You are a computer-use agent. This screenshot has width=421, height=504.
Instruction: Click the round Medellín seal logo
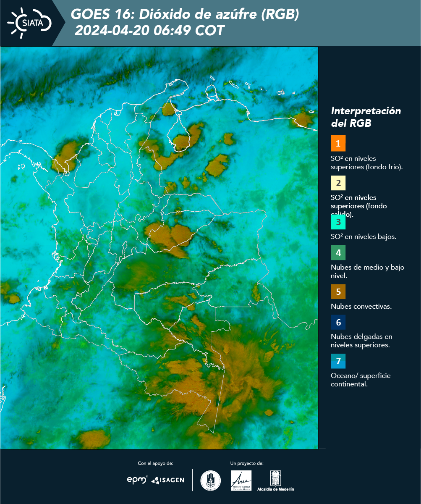click(211, 480)
